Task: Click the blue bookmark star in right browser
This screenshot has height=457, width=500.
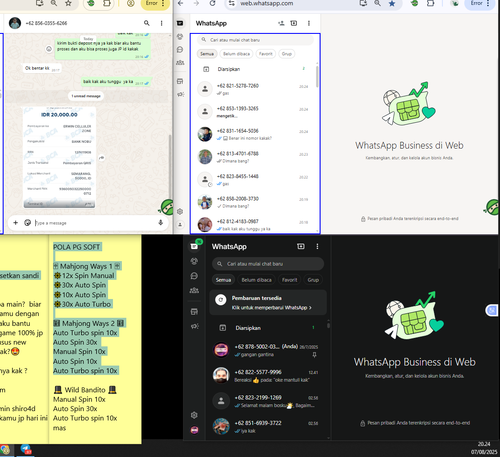Action: point(392,3)
